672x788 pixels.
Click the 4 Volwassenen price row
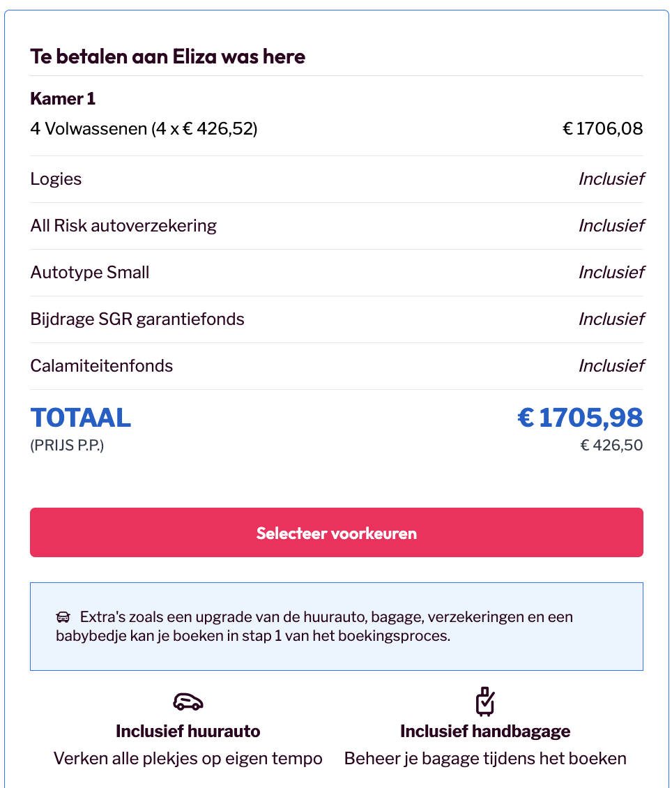(144, 129)
